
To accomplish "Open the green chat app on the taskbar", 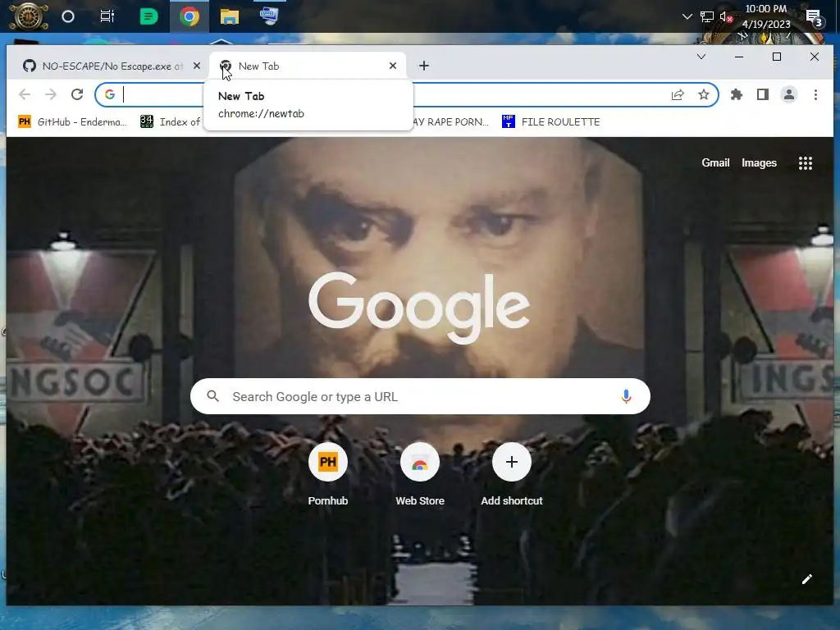I will (148, 16).
